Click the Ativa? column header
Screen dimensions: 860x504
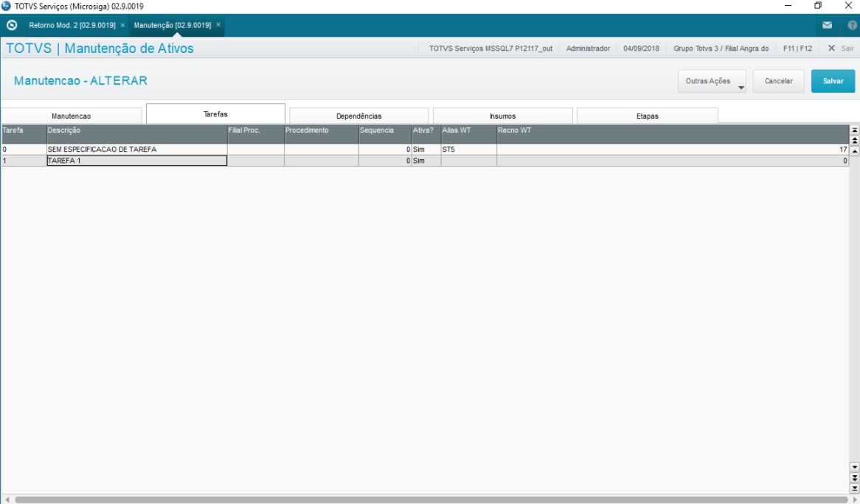[426, 134]
